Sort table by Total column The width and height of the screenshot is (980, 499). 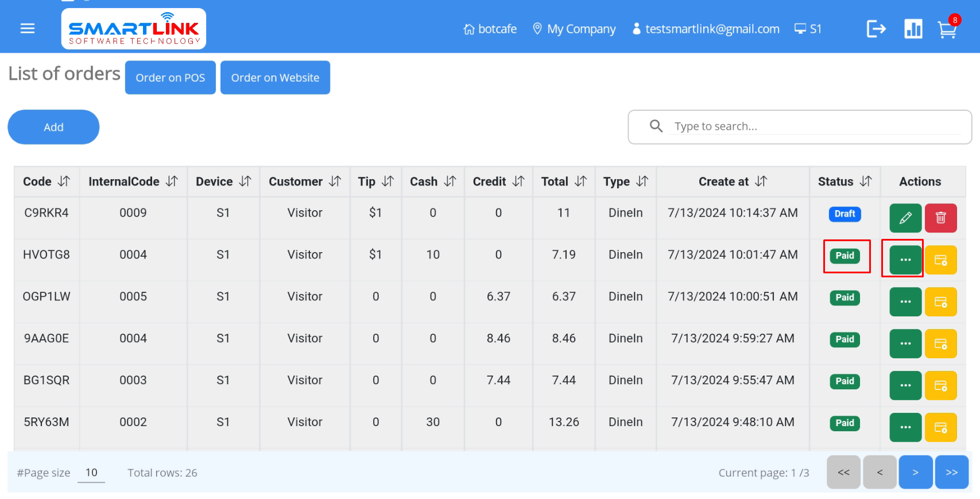tap(580, 181)
